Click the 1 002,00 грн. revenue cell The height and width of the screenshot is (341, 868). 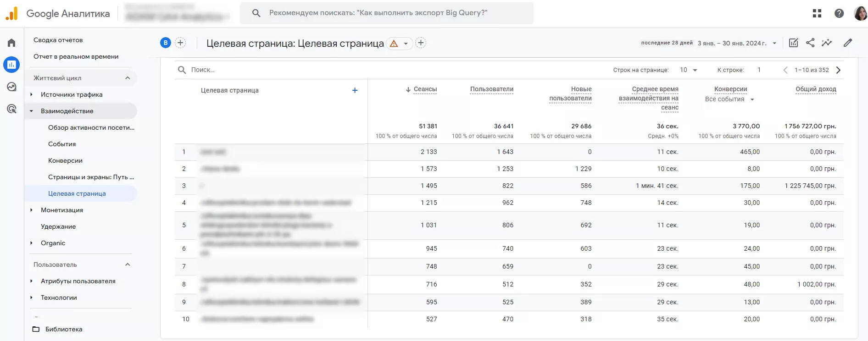point(817,284)
